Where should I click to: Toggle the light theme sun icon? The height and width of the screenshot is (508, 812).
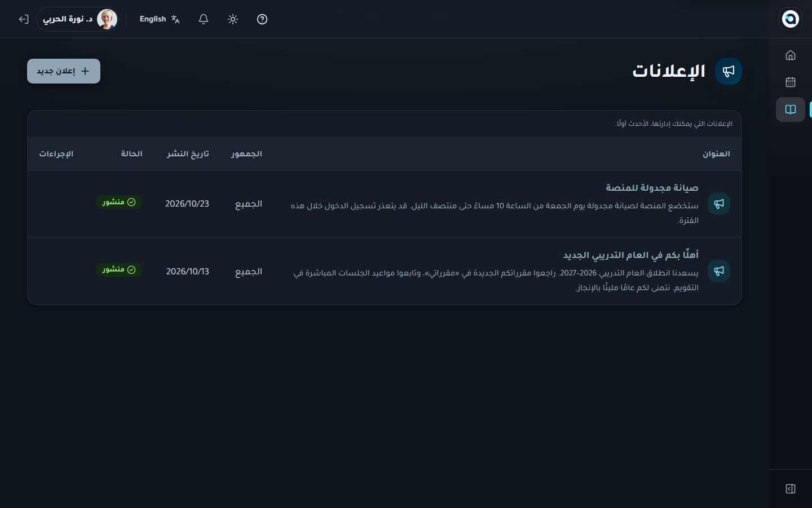233,19
